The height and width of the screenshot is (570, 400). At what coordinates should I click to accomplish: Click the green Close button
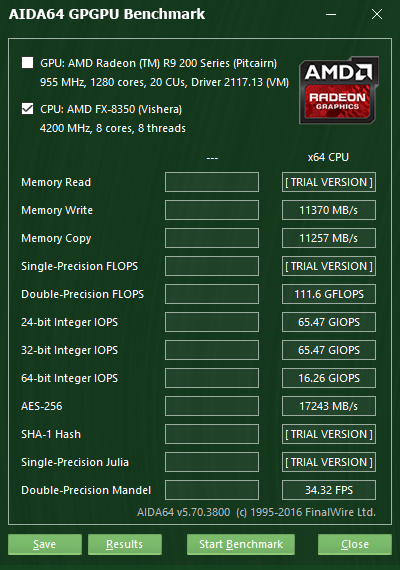click(x=355, y=544)
